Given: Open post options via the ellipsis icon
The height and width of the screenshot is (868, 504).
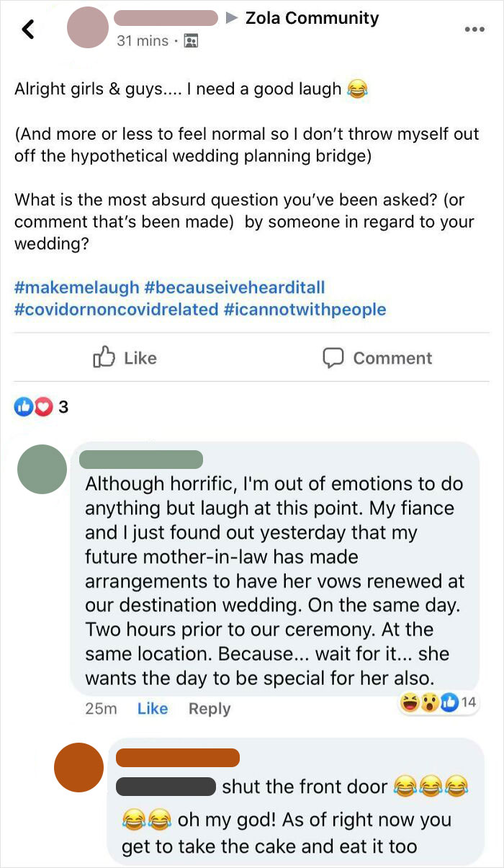Looking at the screenshot, I should [474, 30].
